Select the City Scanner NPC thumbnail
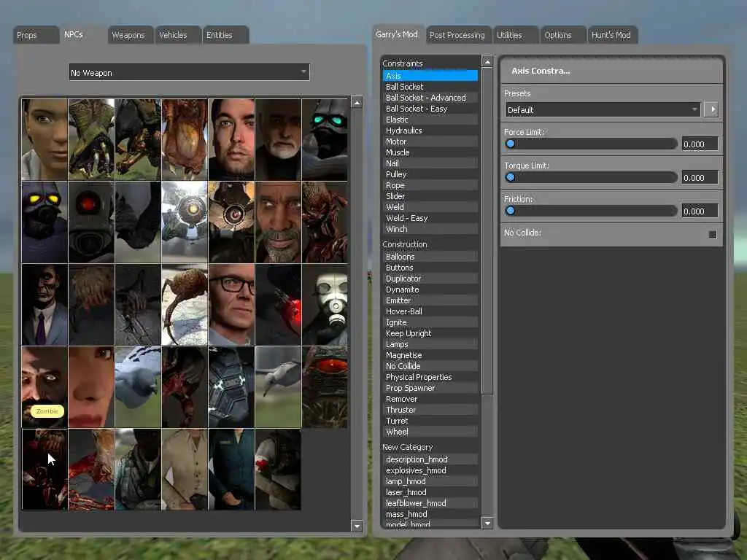The height and width of the screenshot is (560, 747). [185, 222]
